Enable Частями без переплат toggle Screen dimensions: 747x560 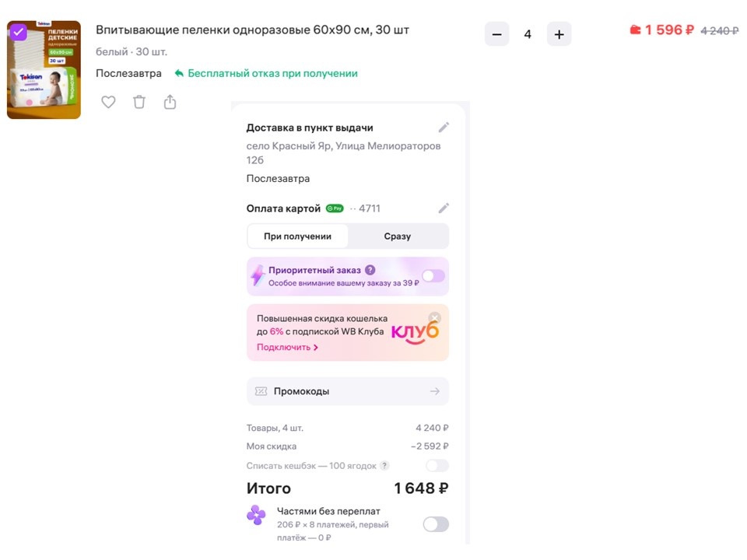436,524
